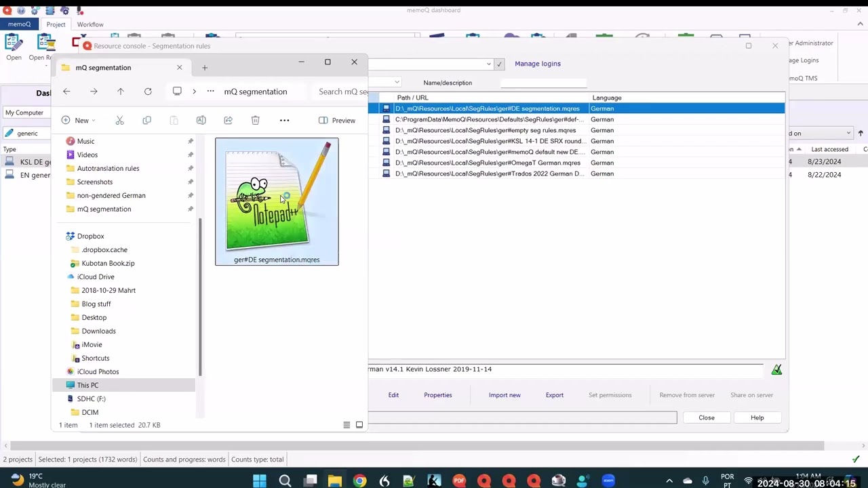Click the sort ascending arrow in memoQ dashboard
The width and height of the screenshot is (868, 488).
point(861,134)
